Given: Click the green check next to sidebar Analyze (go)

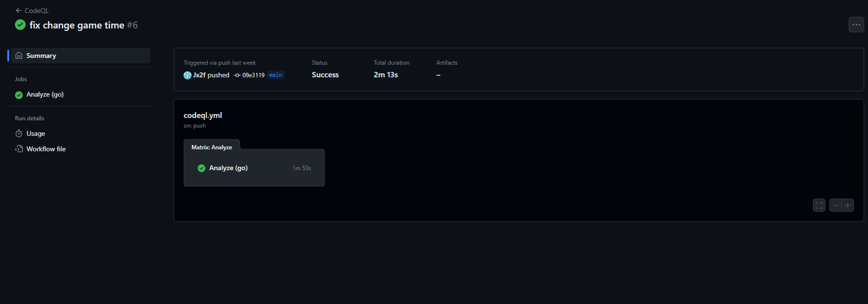Looking at the screenshot, I should click(x=19, y=94).
